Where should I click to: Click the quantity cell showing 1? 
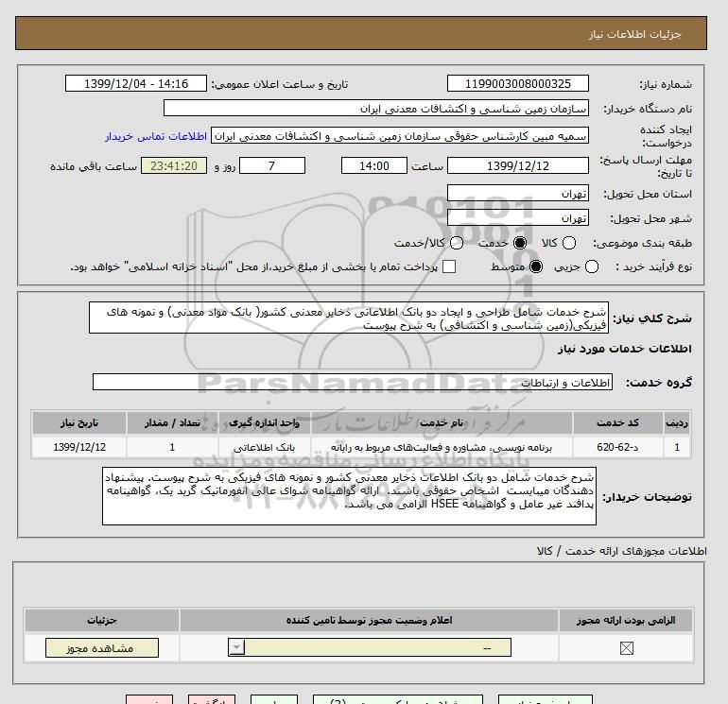point(172,447)
